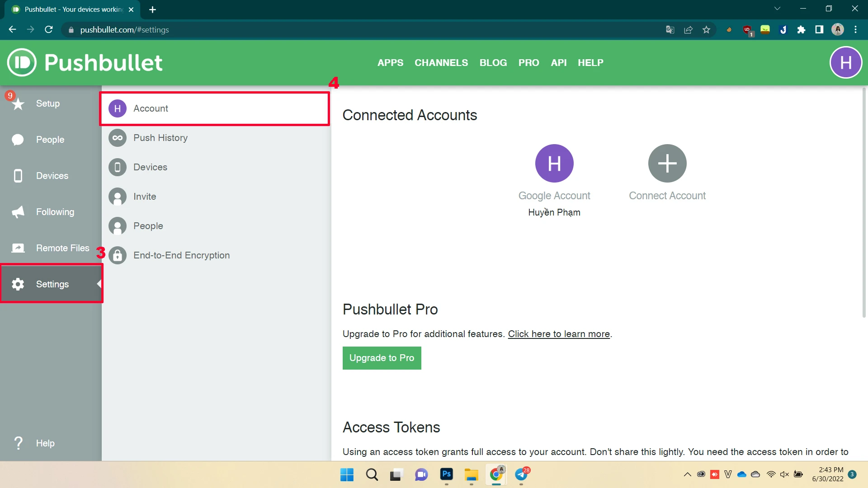Open Telegram from taskbar
This screenshot has height=488, width=868.
pos(522,475)
